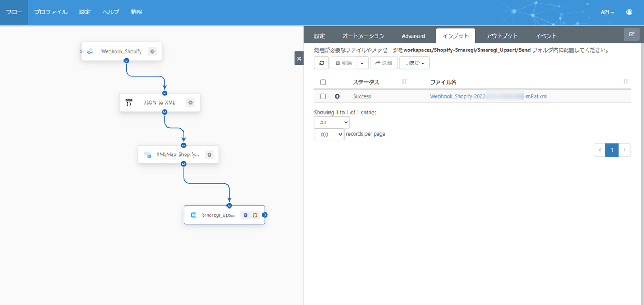
Task: Switch to the アウトプット tab
Action: 502,36
